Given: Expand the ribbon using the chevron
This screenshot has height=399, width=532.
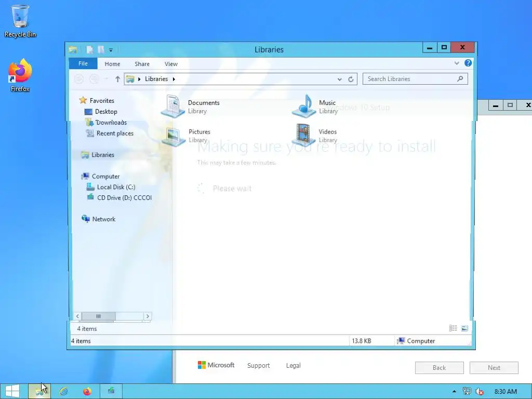Looking at the screenshot, I should pos(457,63).
